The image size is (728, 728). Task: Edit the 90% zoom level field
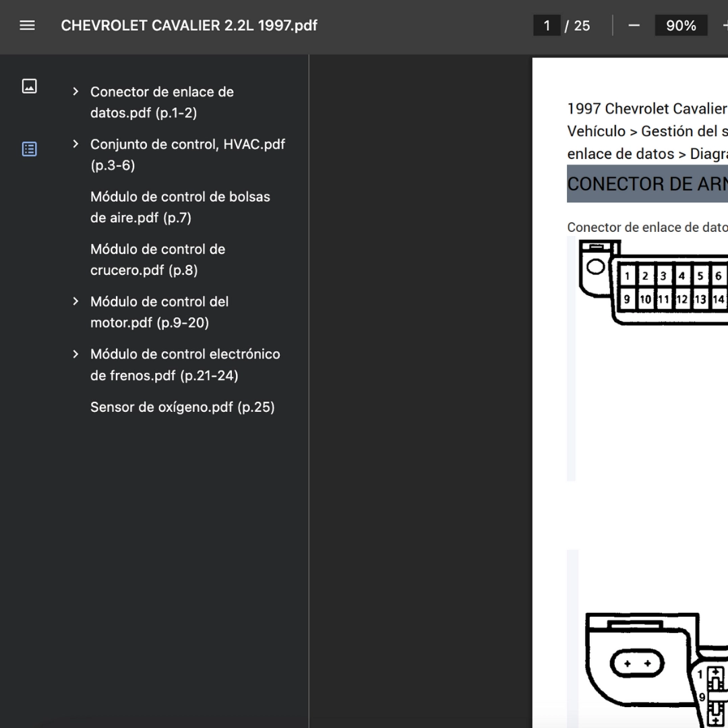coord(681,26)
